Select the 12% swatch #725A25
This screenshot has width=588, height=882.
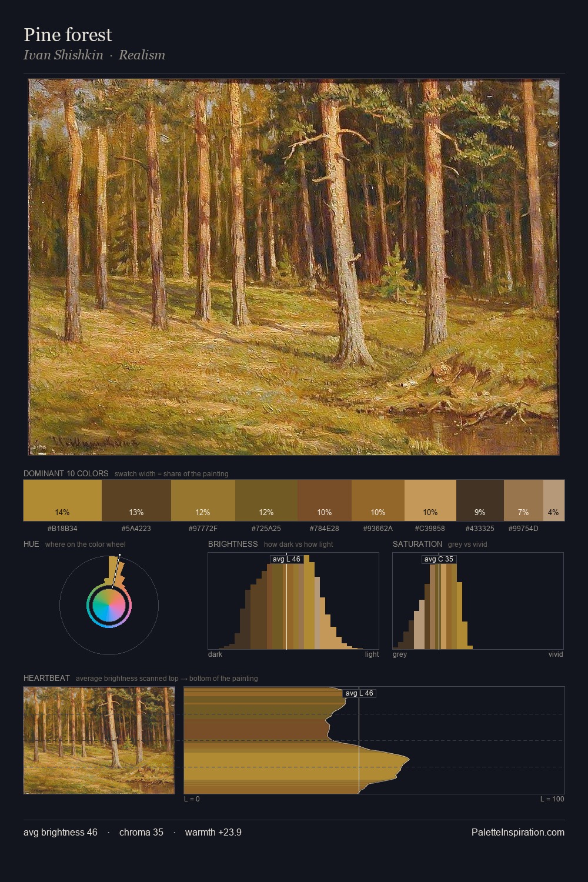266,500
